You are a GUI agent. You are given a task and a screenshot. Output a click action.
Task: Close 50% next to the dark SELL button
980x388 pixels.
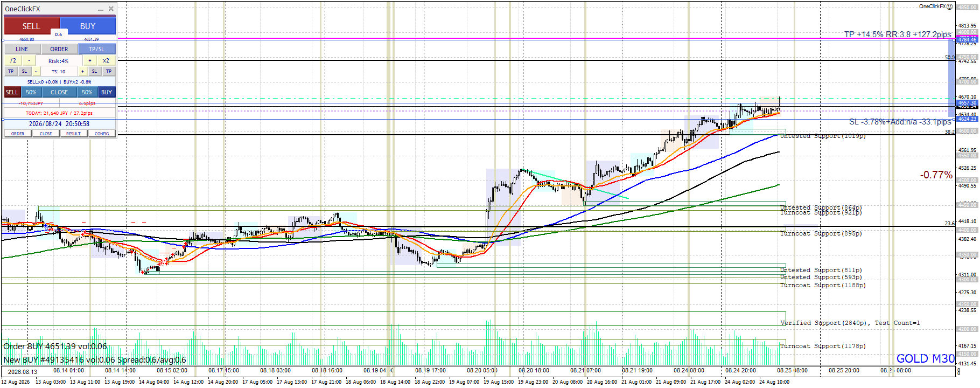[31, 92]
